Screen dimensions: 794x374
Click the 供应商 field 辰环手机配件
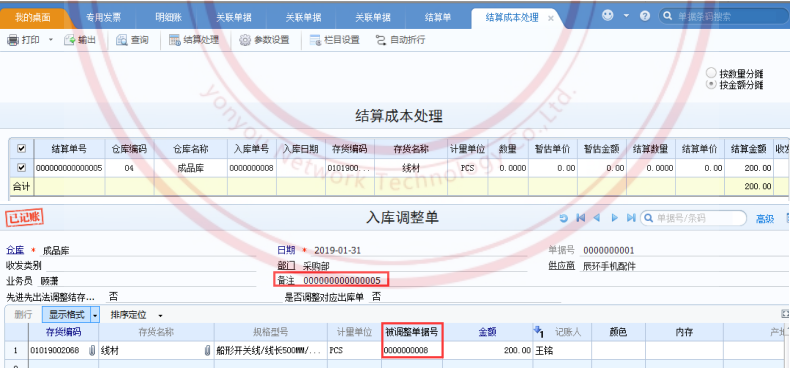click(609, 266)
